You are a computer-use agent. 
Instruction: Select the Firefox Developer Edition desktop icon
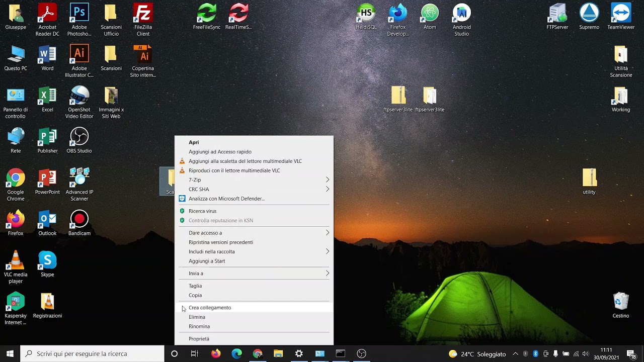397,20
